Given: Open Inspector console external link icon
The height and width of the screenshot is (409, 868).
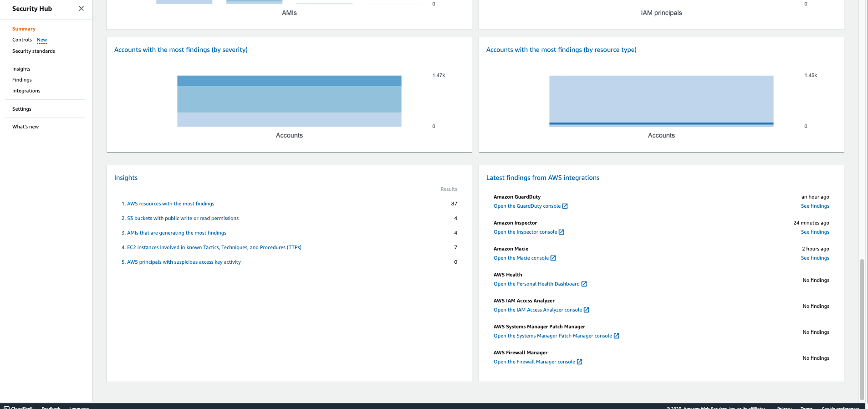Looking at the screenshot, I should [x=562, y=232].
